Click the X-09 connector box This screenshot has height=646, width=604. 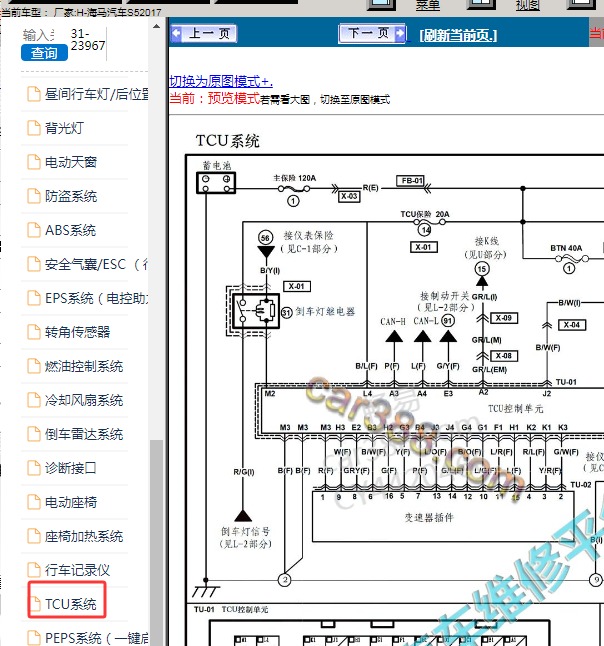pyautogui.click(x=503, y=318)
